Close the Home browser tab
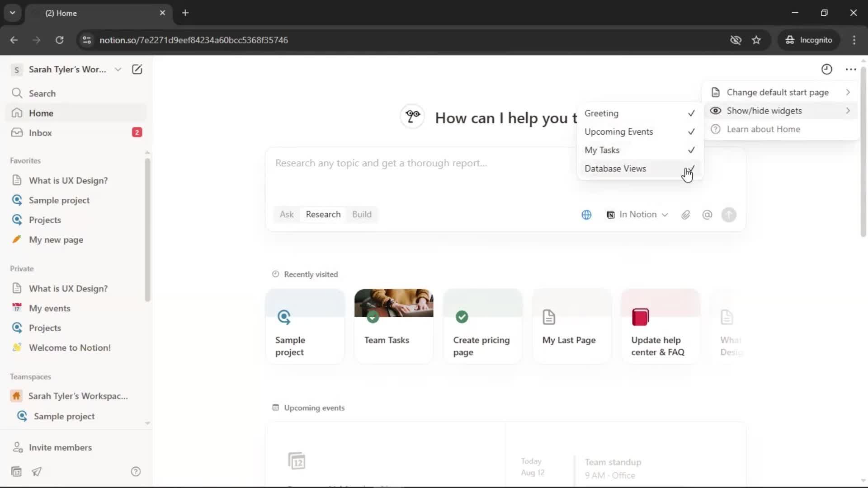868x488 pixels. click(162, 13)
